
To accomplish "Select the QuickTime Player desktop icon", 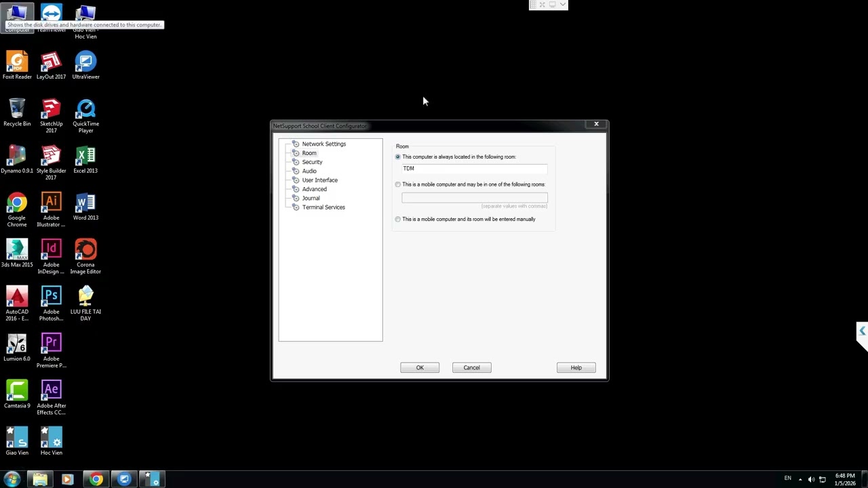I will click(85, 116).
